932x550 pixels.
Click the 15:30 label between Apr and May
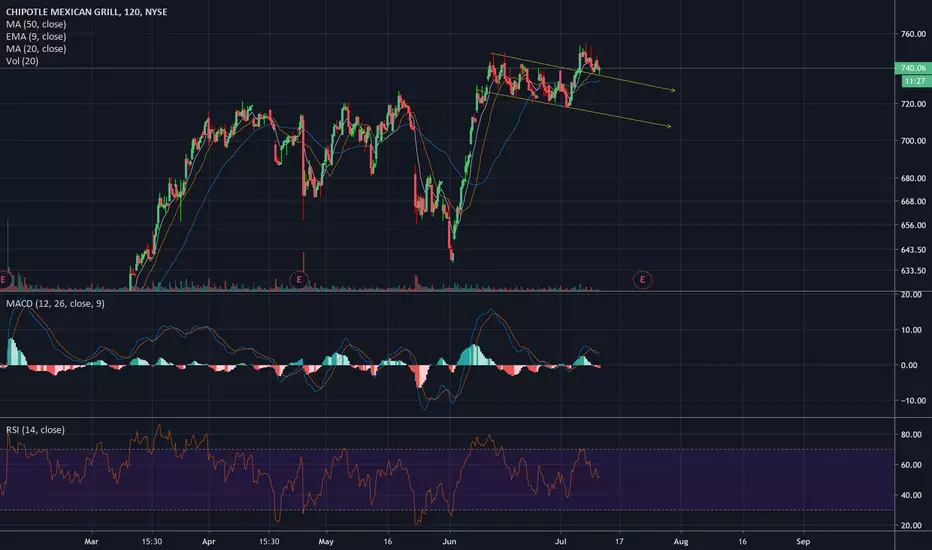pos(269,542)
